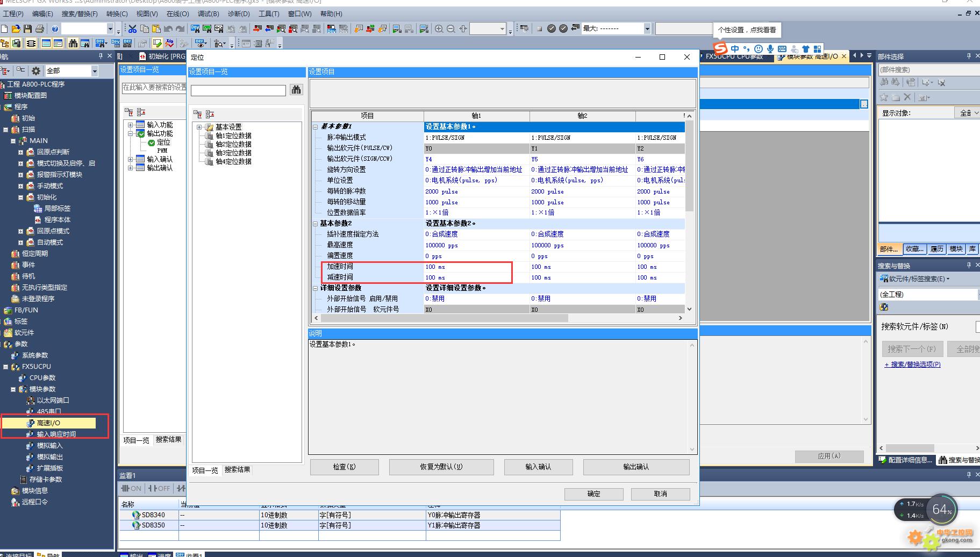Collapse the 详细设置参数 section
The width and height of the screenshot is (980, 557).
[x=316, y=288]
